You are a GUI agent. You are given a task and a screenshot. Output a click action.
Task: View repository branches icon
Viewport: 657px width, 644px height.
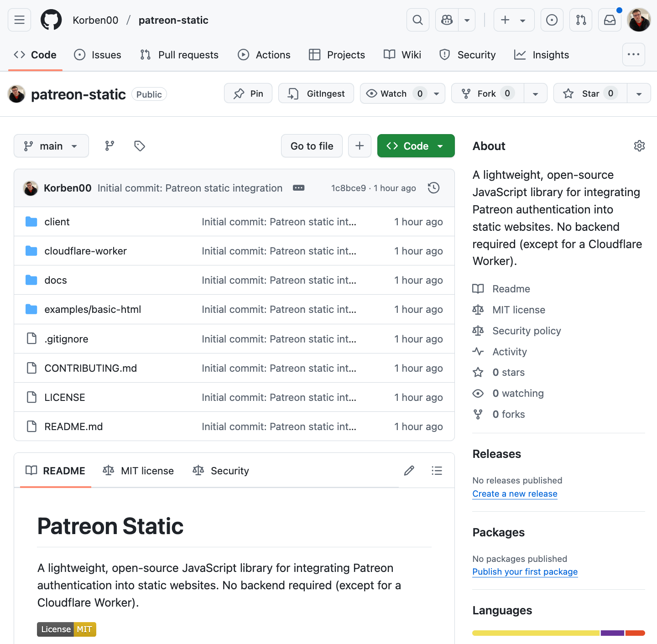pyautogui.click(x=109, y=146)
